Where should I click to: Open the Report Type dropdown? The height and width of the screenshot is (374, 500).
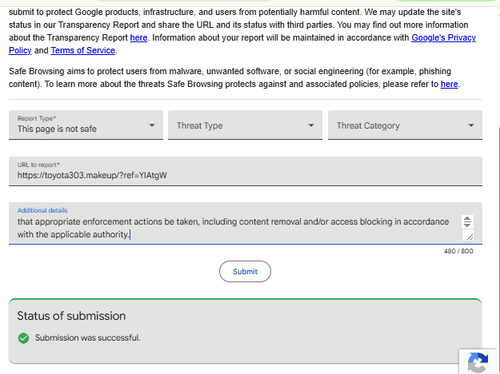pyautogui.click(x=86, y=125)
